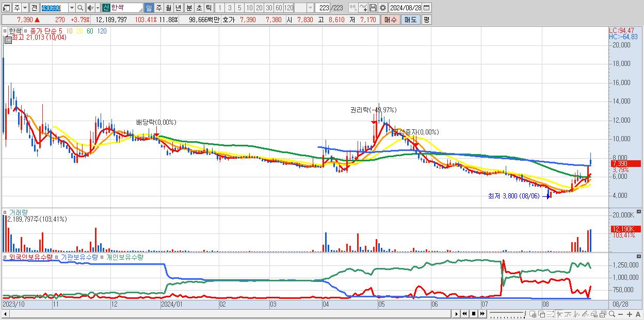Screen dimensions: 644x320
Task: Click the 평 button
Action: (426, 20)
